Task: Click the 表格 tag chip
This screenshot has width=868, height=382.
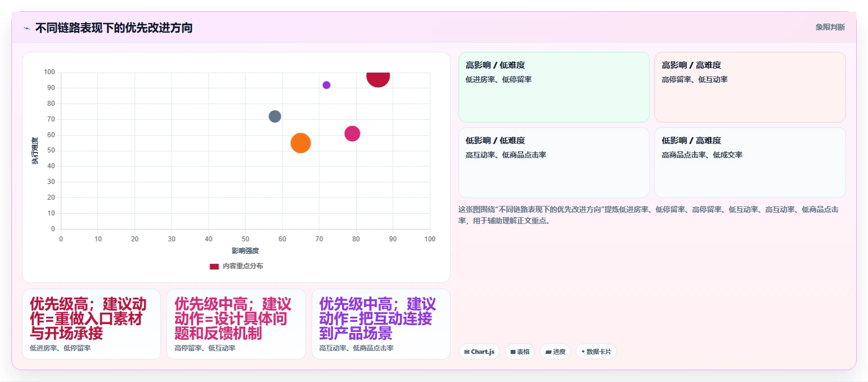Action: point(520,352)
